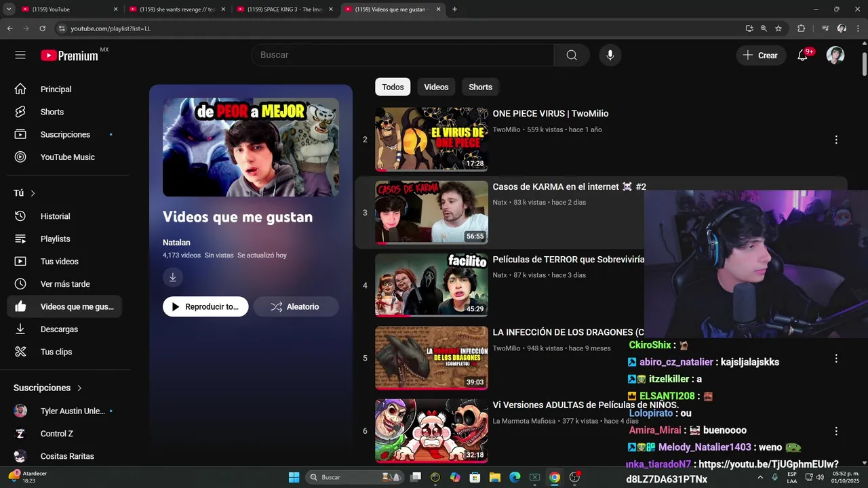The image size is (868, 488).
Task: Open Tyler Austin subscription channel
Action: pyautogui.click(x=64, y=411)
